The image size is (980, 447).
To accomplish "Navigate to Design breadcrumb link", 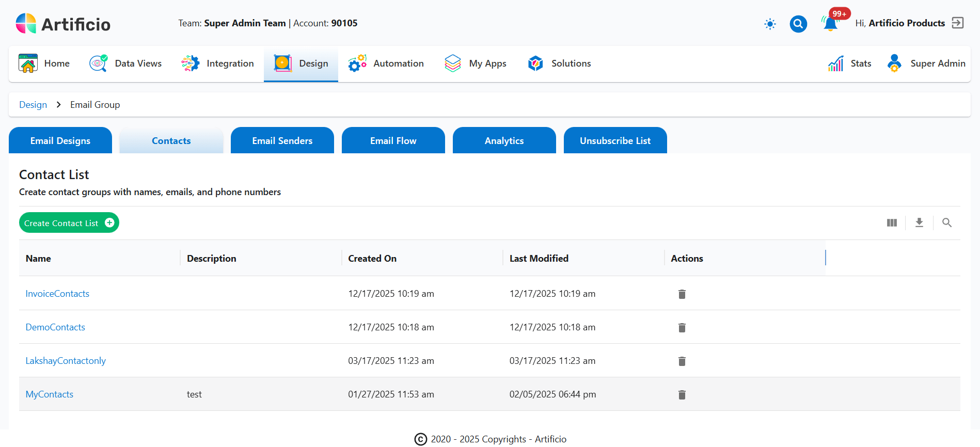I will (33, 105).
